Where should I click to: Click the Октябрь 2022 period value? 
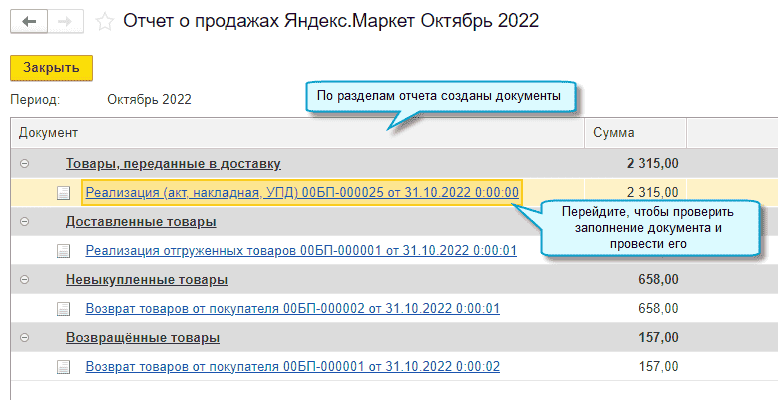(x=149, y=99)
